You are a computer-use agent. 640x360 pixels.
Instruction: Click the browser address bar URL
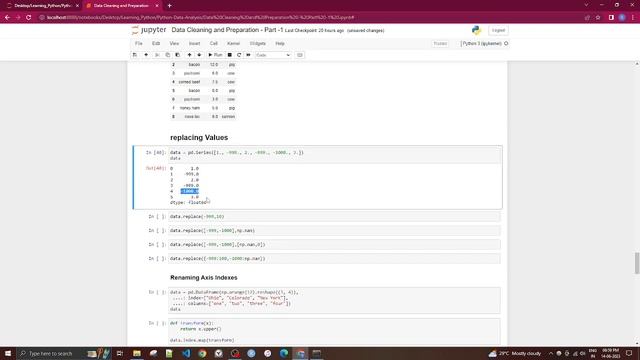200,18
